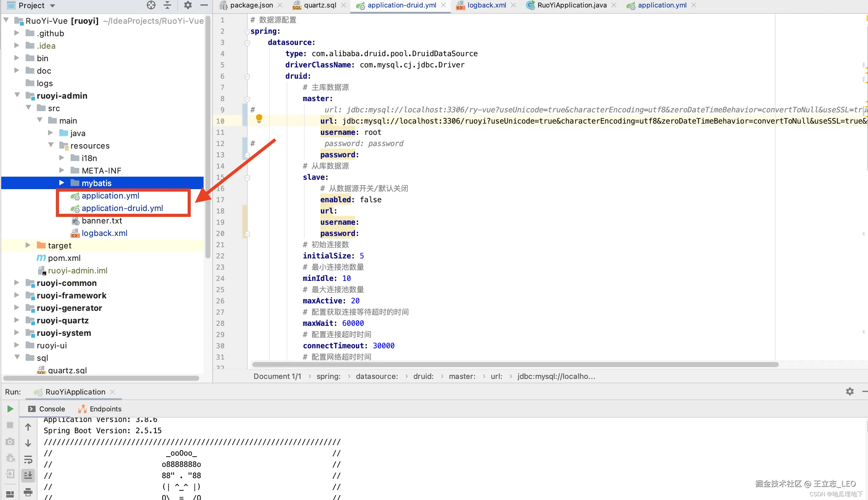This screenshot has width=868, height=500.
Task: Expand the mybatis folder
Action: 62,183
